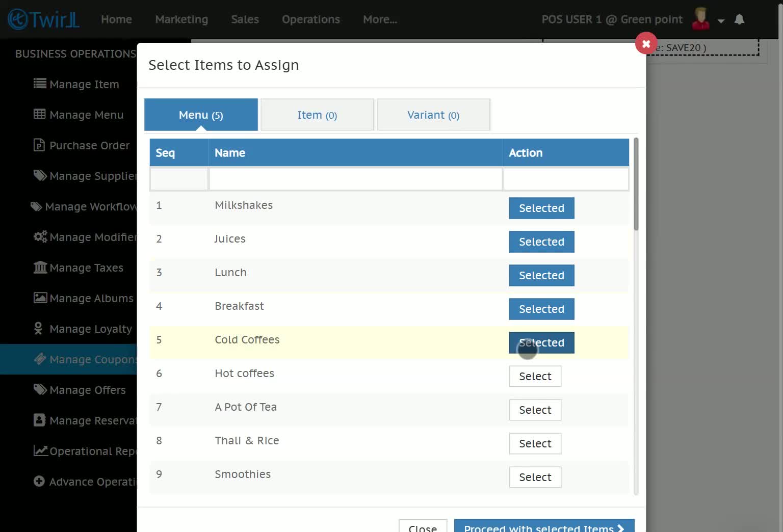Viewport: 783px width, 532px height.
Task: Select the Smoothies menu
Action: pos(535,477)
